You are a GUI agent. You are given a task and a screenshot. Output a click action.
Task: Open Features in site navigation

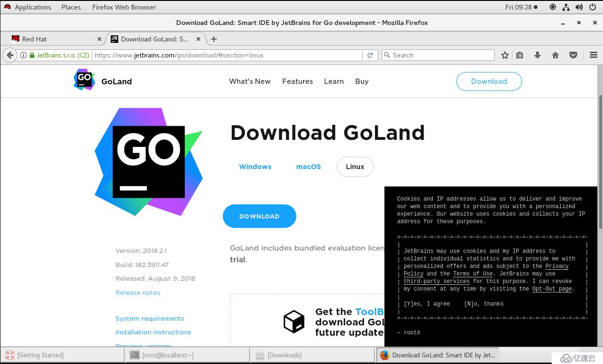point(297,81)
